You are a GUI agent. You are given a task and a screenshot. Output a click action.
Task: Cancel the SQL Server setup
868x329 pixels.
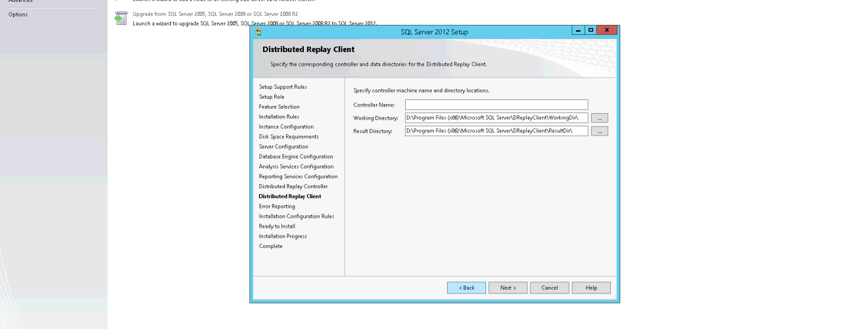550,288
